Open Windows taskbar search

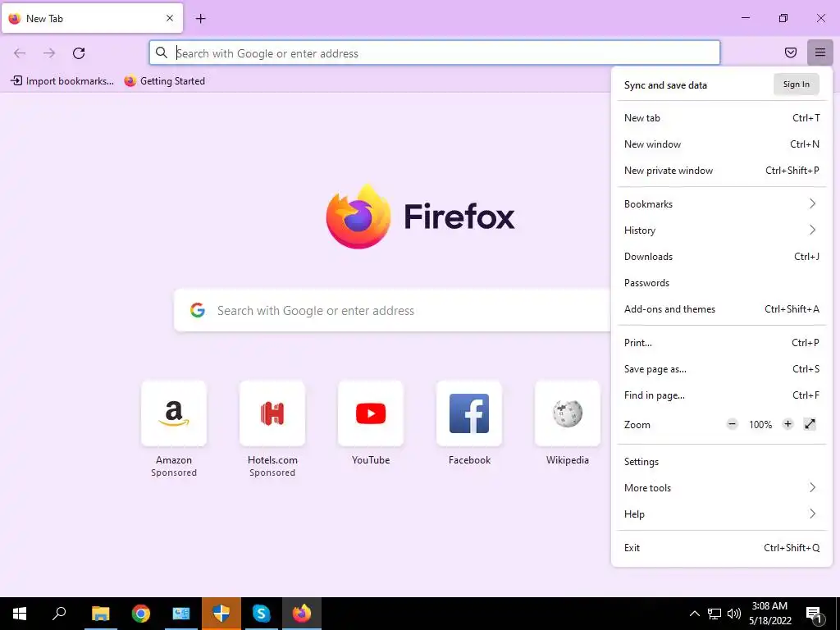[x=59, y=614]
